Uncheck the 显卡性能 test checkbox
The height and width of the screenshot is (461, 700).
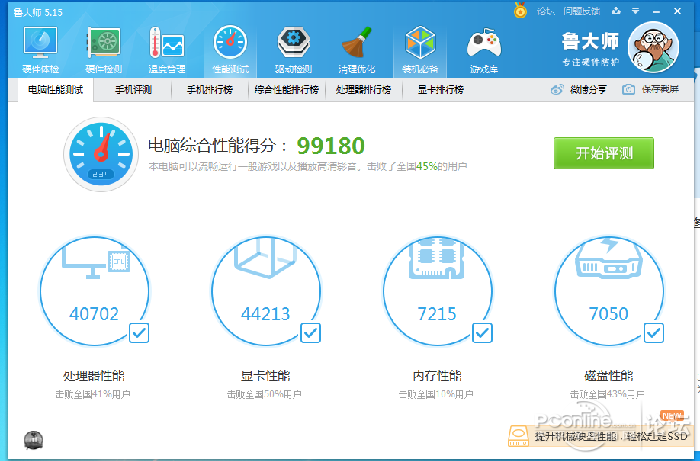[310, 333]
